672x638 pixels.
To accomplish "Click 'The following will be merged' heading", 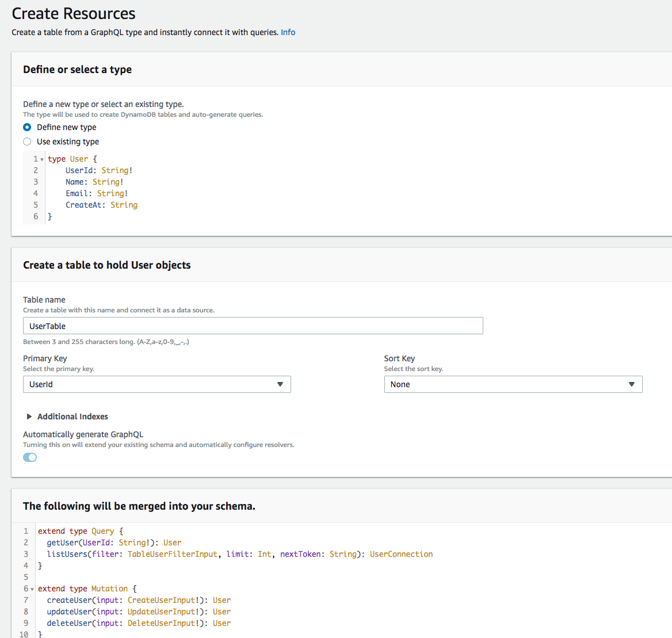I will tap(139, 506).
